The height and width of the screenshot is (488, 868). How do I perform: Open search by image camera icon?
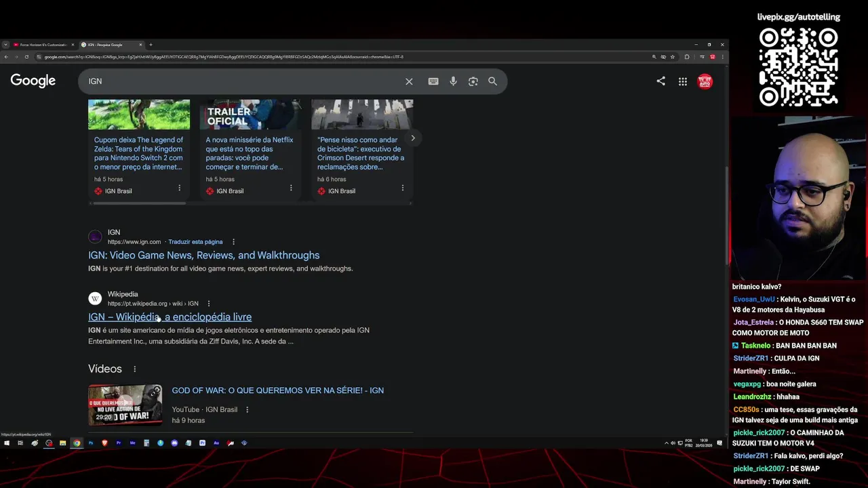click(473, 81)
